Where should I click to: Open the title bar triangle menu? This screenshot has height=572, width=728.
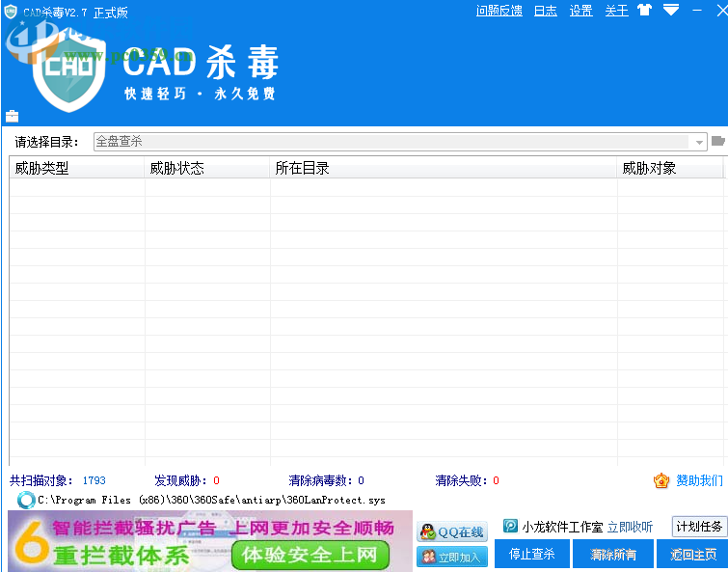click(671, 10)
